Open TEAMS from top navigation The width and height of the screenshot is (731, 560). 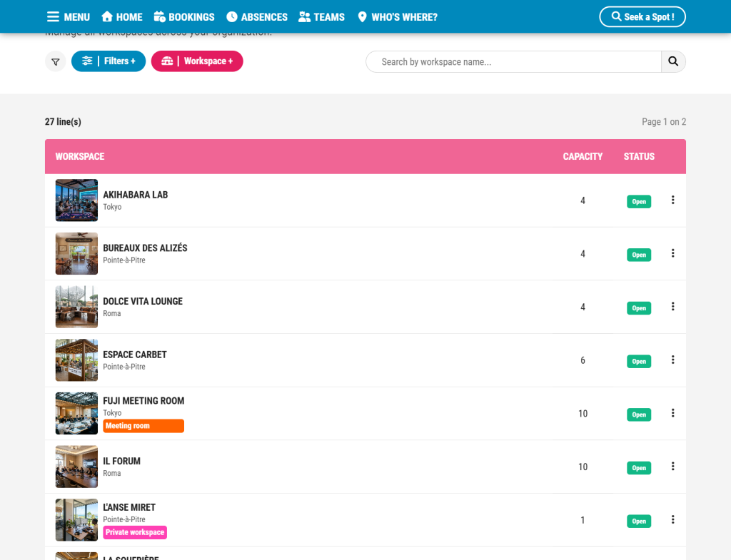(x=322, y=17)
